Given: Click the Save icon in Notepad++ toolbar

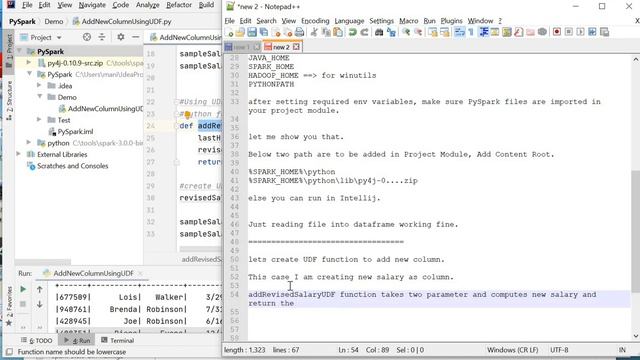Looking at the screenshot, I should tap(252, 32).
